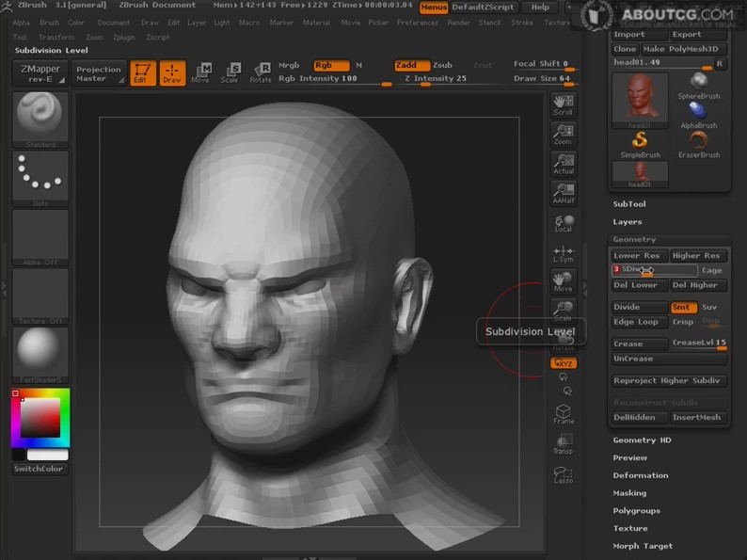The width and height of the screenshot is (747, 560).
Task: Expand the Morph Target panel
Action: coord(643,546)
